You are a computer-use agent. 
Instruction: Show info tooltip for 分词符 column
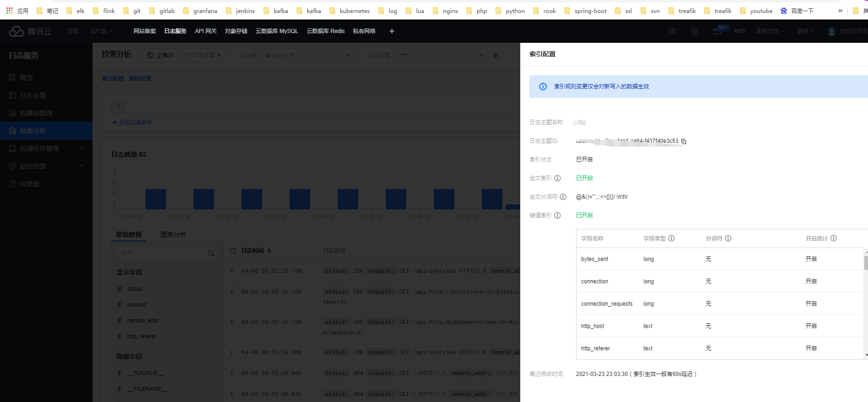pos(728,238)
